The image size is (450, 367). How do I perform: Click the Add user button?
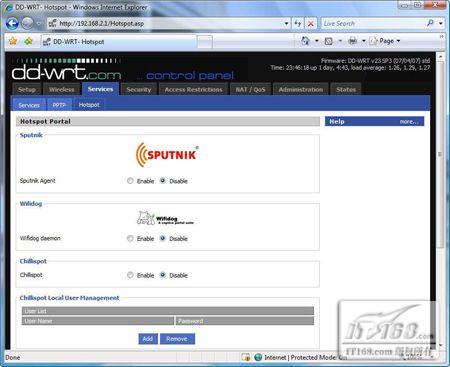click(148, 339)
